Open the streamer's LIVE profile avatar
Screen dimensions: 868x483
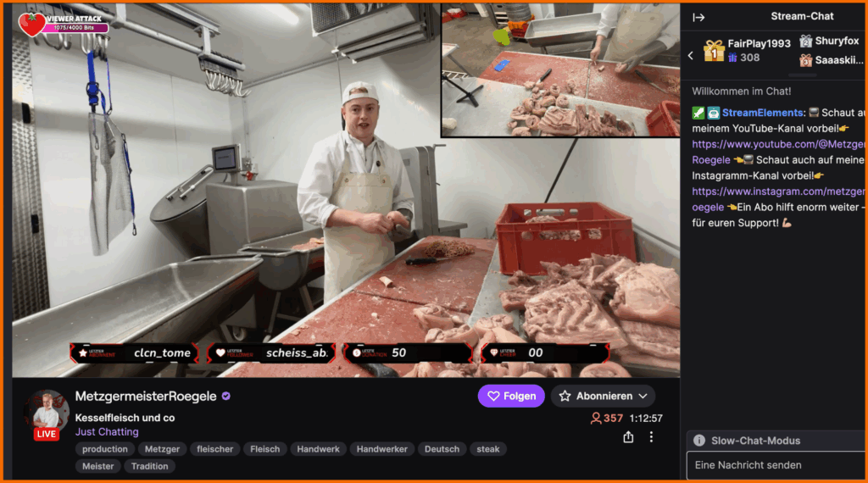click(x=47, y=414)
